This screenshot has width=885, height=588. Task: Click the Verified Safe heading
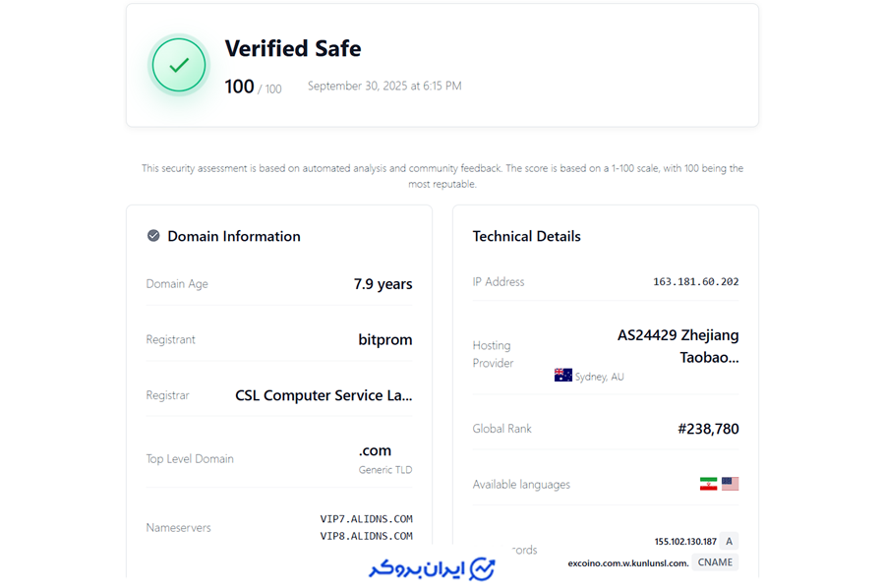(293, 48)
